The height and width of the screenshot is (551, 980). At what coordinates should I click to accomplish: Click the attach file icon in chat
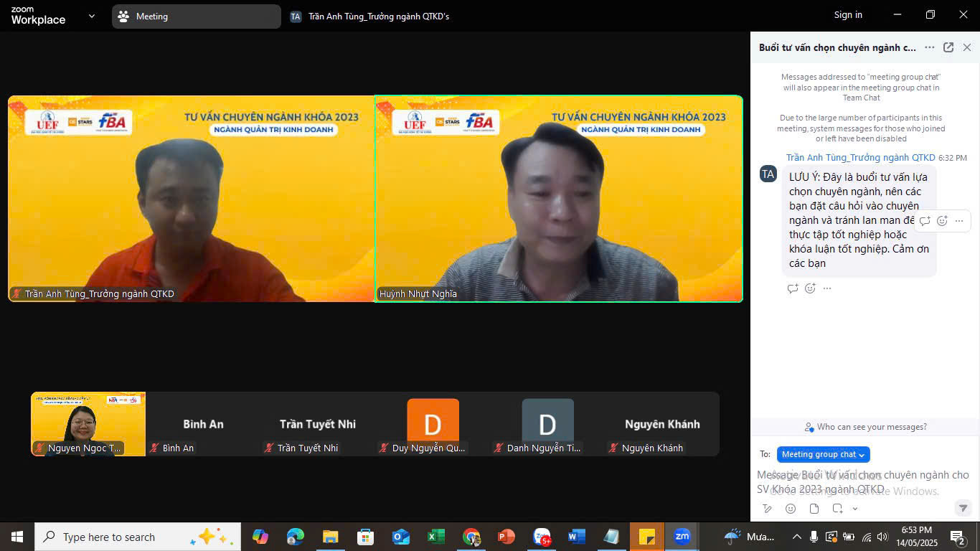tap(814, 509)
